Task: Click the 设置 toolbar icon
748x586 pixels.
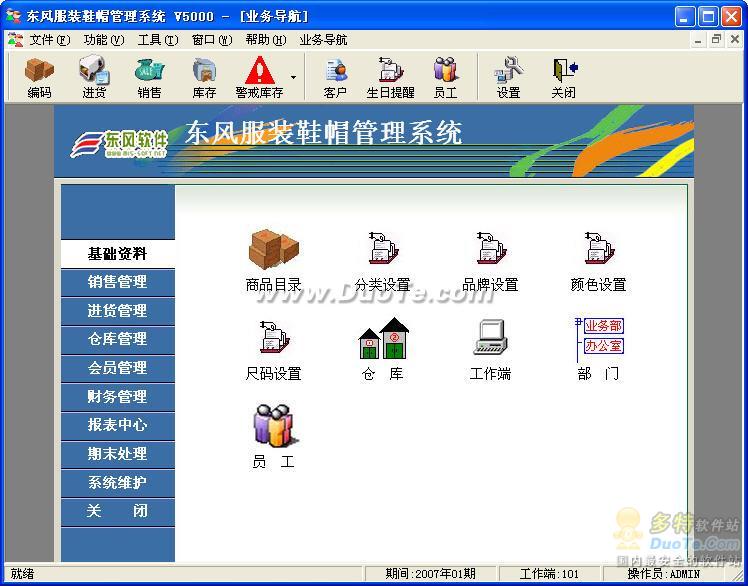Action: point(509,77)
